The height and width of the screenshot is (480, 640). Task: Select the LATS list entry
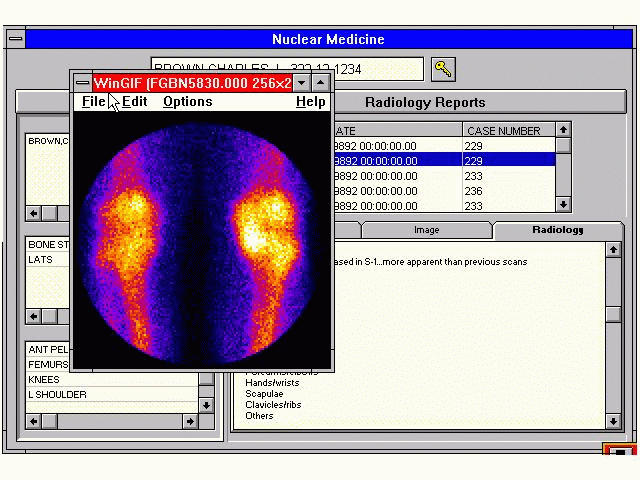point(48,260)
